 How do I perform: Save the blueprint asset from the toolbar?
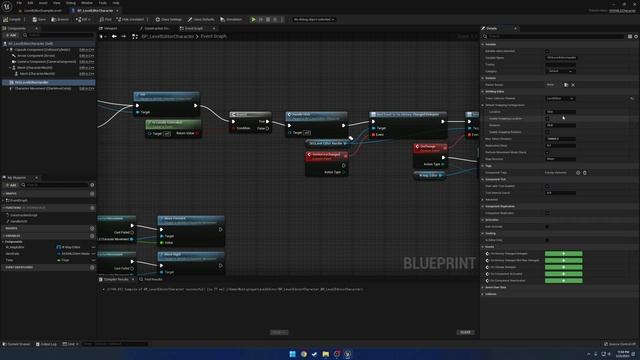39,19
